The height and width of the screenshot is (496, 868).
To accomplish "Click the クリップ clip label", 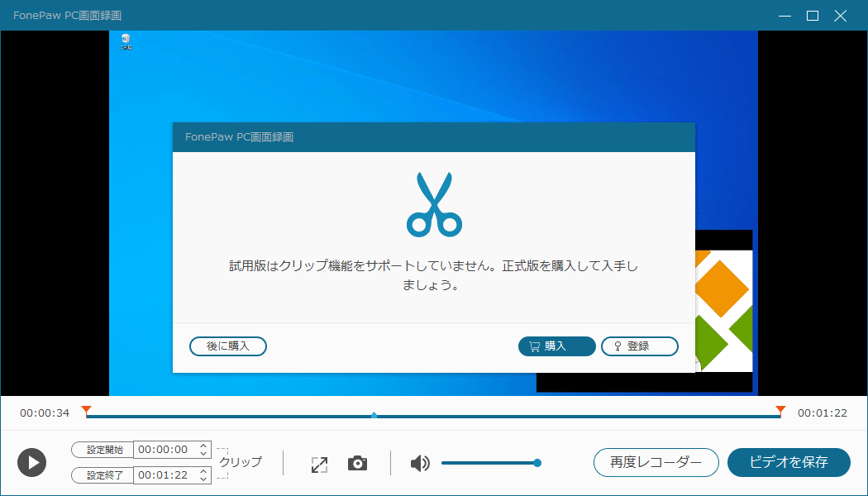I will tap(240, 462).
